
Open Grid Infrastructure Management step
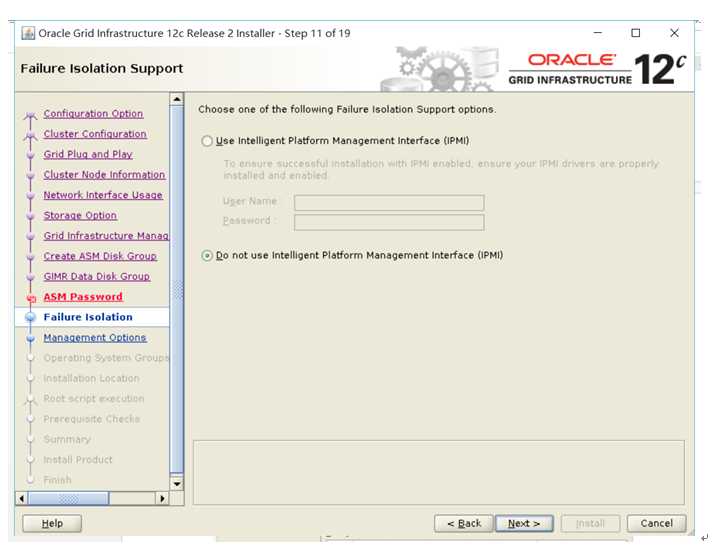tap(106, 236)
